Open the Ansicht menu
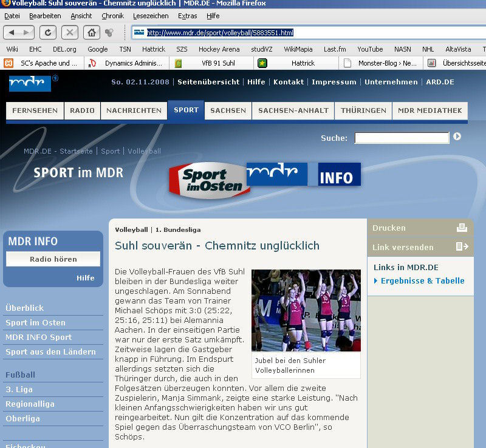The image size is (486, 448). (x=81, y=16)
